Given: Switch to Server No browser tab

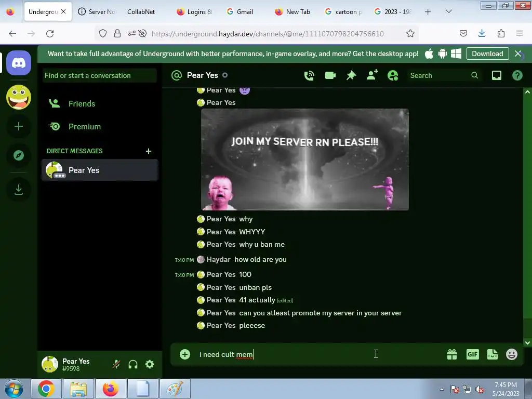Looking at the screenshot, I should pyautogui.click(x=97, y=12).
